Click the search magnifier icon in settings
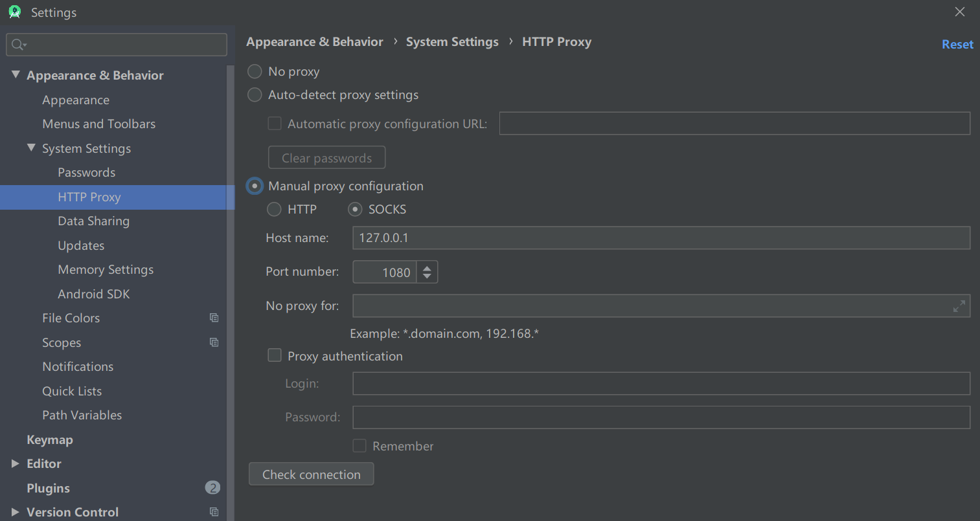Viewport: 980px width, 521px height. pyautogui.click(x=18, y=45)
